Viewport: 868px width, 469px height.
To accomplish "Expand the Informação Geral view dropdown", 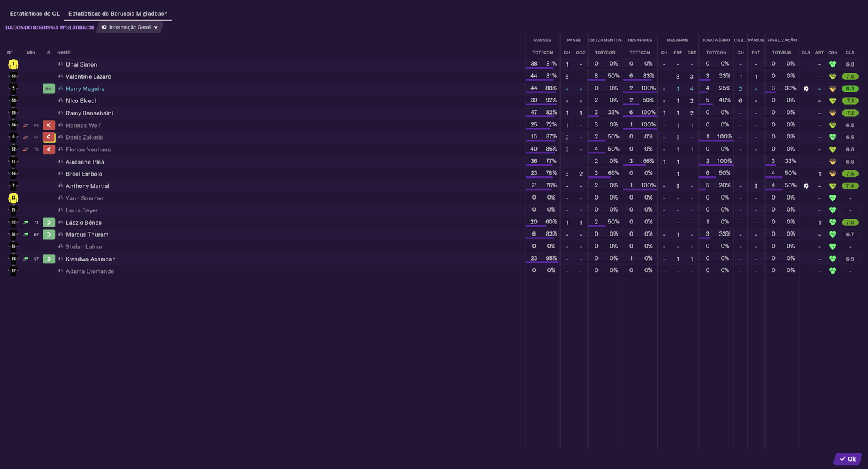I will 130,27.
